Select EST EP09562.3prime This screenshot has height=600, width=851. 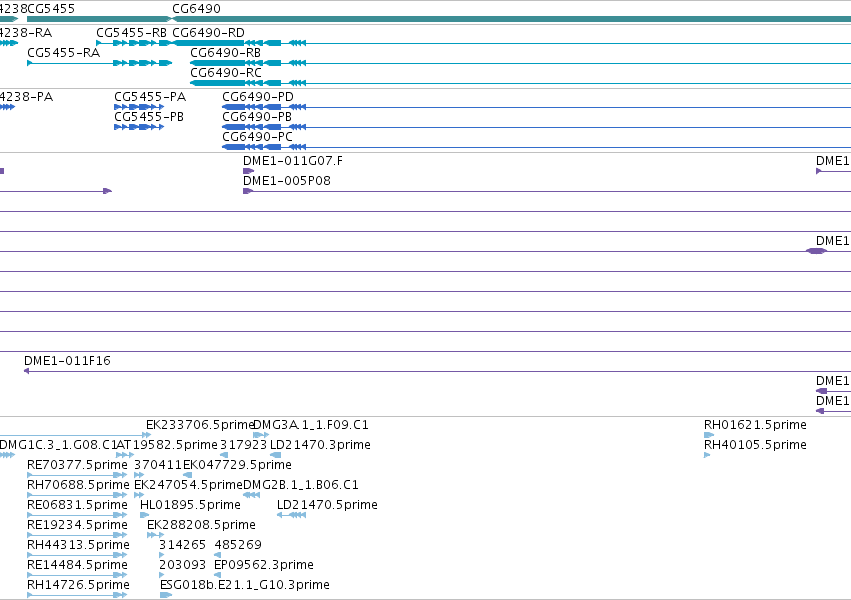(x=217, y=575)
